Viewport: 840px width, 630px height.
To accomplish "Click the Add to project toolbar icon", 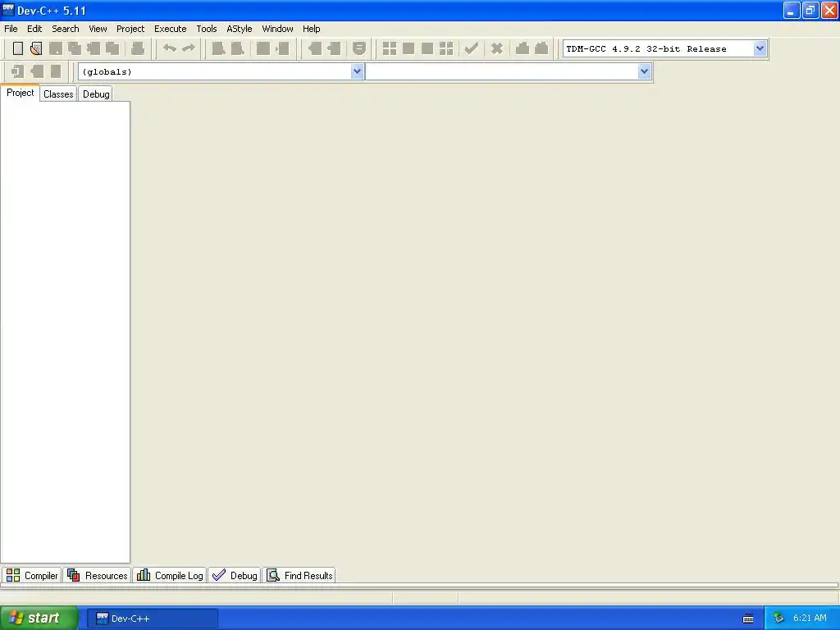I will coord(314,48).
